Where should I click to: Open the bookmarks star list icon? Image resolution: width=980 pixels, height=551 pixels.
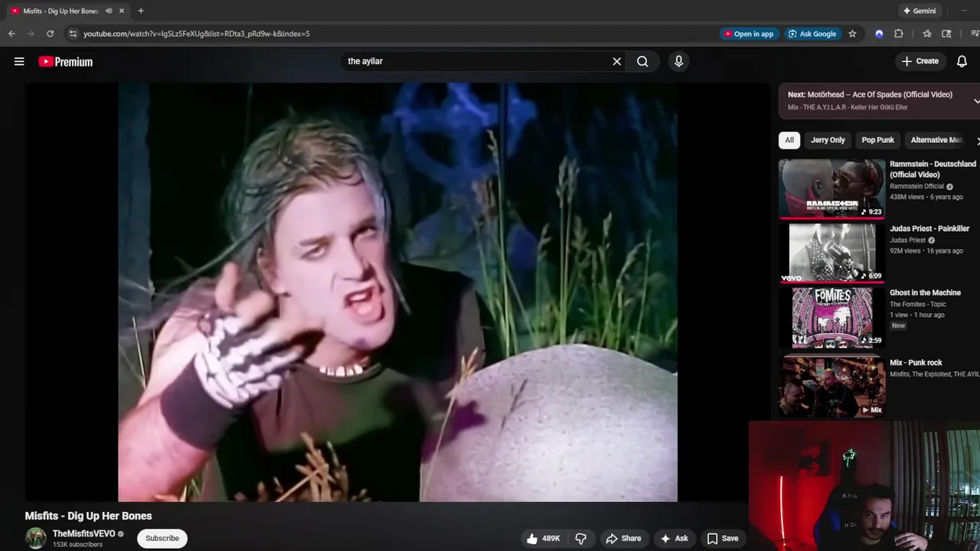[927, 34]
